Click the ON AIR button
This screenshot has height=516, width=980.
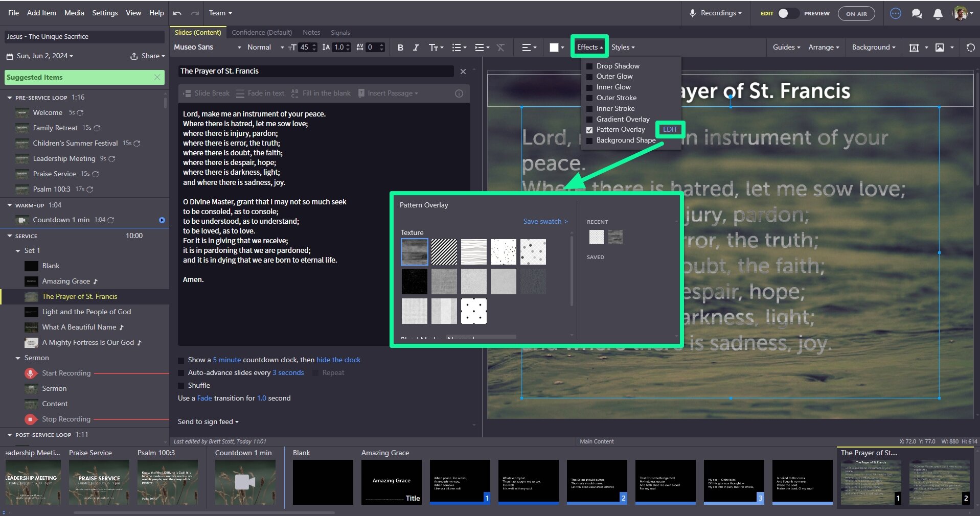click(x=856, y=14)
